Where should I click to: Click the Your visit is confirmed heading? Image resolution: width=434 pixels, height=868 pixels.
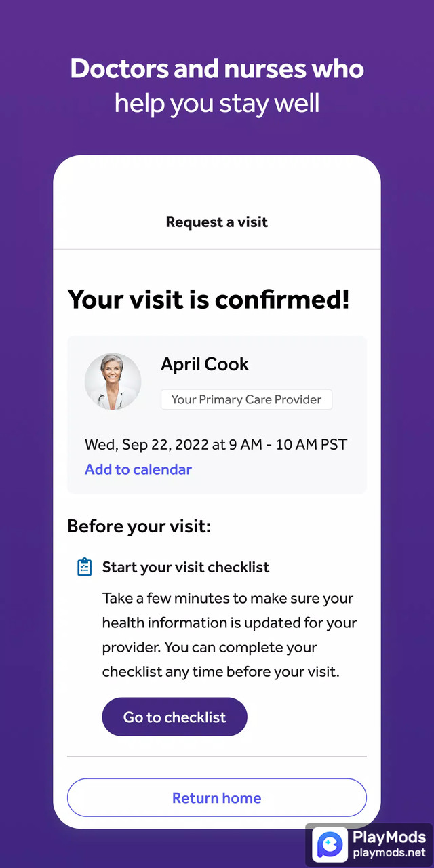(x=208, y=299)
